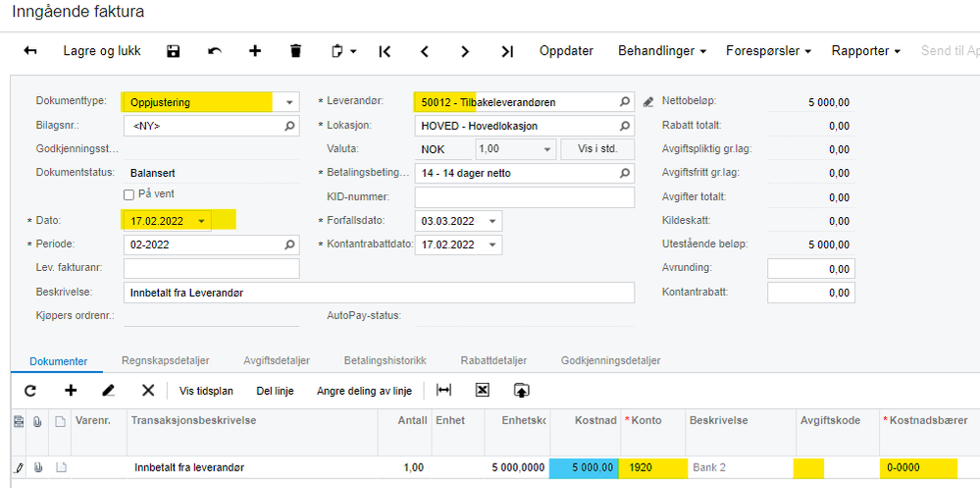Viewport: 980px width, 488px height.
Task: Switch to the Betalingshistorikk tab
Action: [x=385, y=360]
